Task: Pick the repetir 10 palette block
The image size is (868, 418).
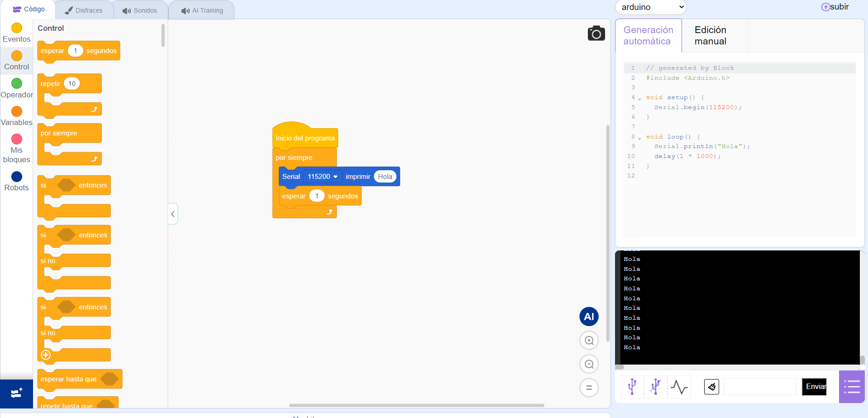Action: [x=69, y=95]
